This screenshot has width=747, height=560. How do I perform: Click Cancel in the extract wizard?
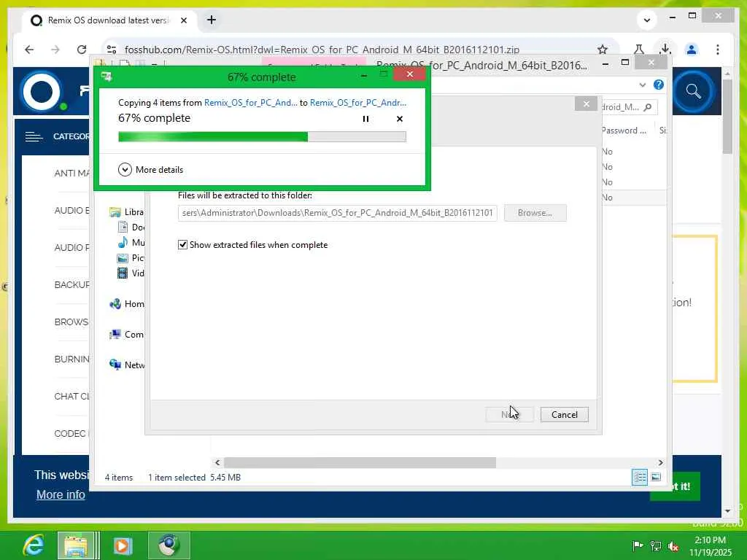pyautogui.click(x=565, y=414)
